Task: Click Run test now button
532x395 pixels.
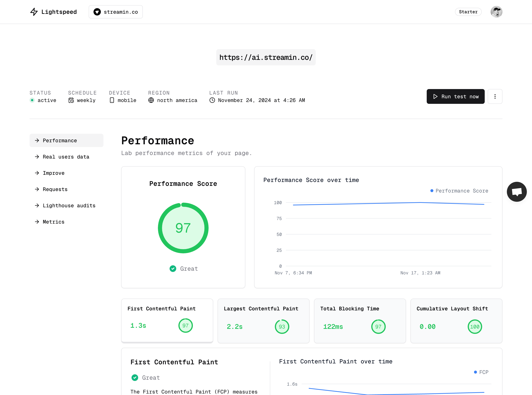Action: [456, 96]
